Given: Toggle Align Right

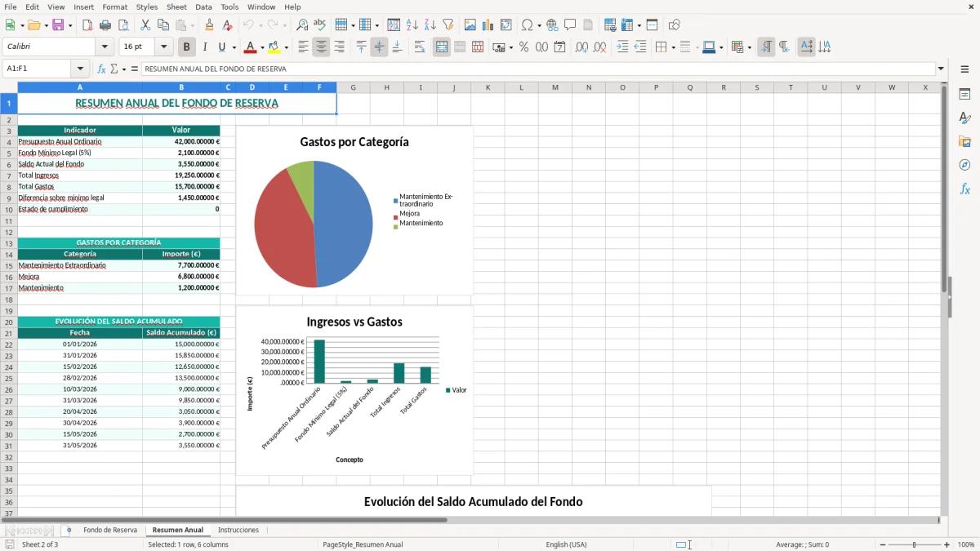Looking at the screenshot, I should coord(339,47).
